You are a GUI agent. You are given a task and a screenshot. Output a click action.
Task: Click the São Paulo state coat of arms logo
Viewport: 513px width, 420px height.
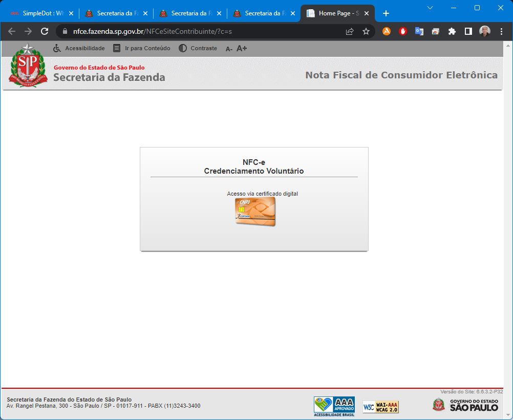(x=28, y=66)
